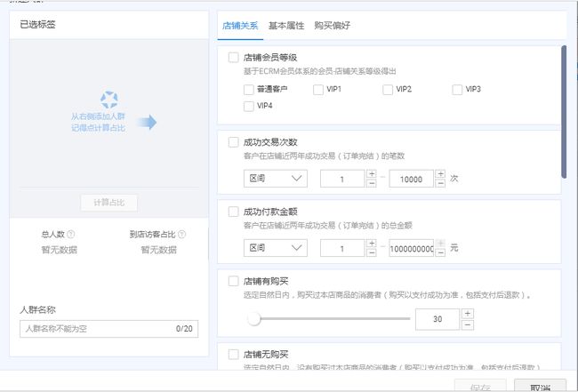Viewport: 578px width, 392px height.
Task: Click the 人群名称 input field
Action: (108, 329)
